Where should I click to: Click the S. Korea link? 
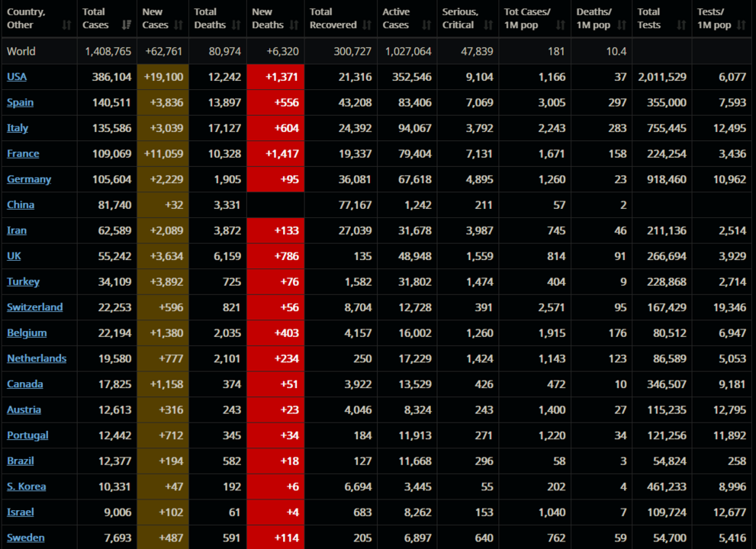coord(27,486)
